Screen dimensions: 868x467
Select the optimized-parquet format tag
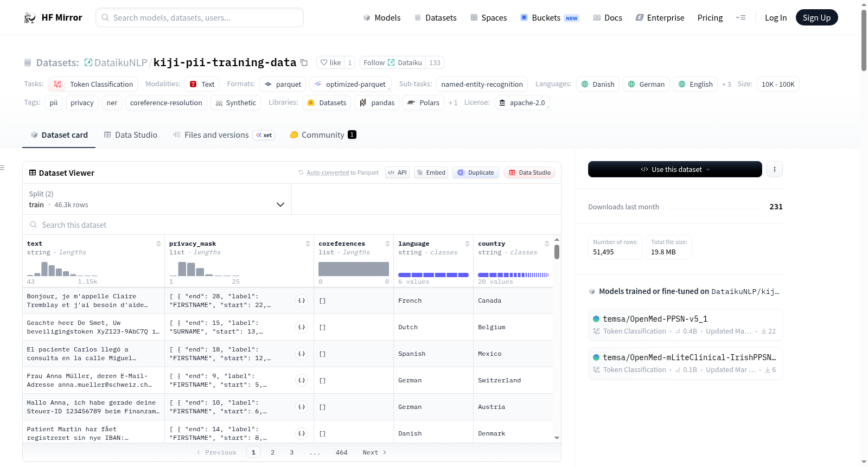pos(350,84)
